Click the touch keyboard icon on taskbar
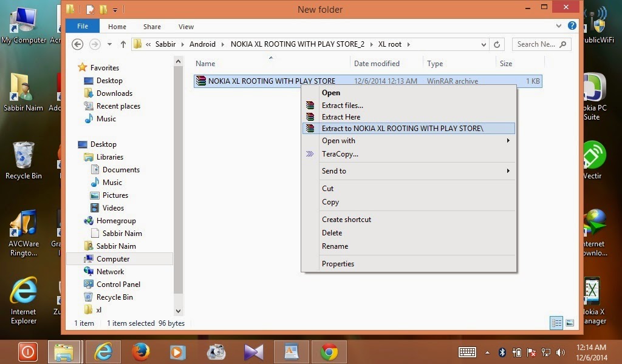The image size is (622, 364). (x=467, y=352)
